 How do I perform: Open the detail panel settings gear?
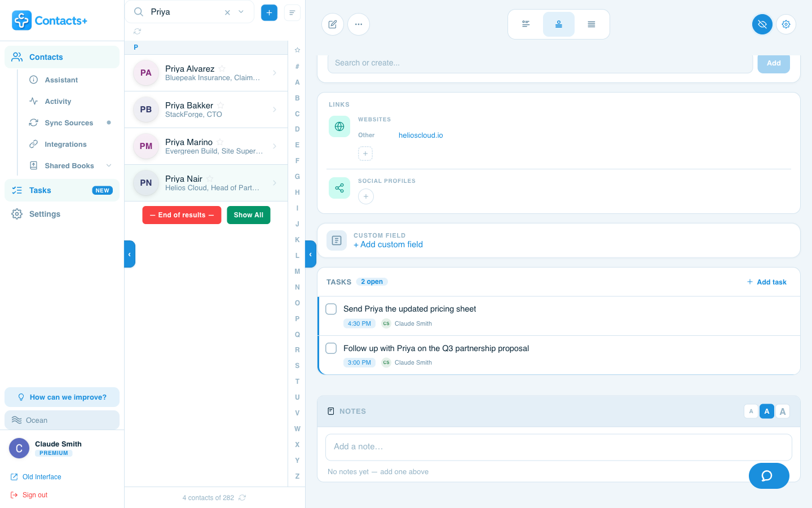coord(786,24)
